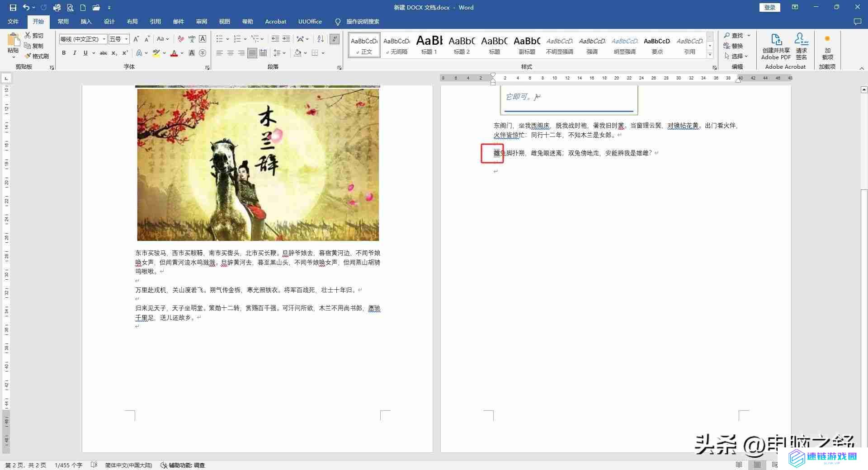
Task: Click the Copy (复制) button
Action: point(34,46)
